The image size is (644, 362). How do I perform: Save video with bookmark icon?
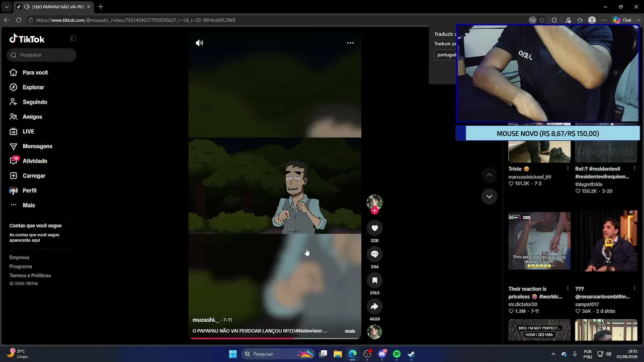pos(374,281)
